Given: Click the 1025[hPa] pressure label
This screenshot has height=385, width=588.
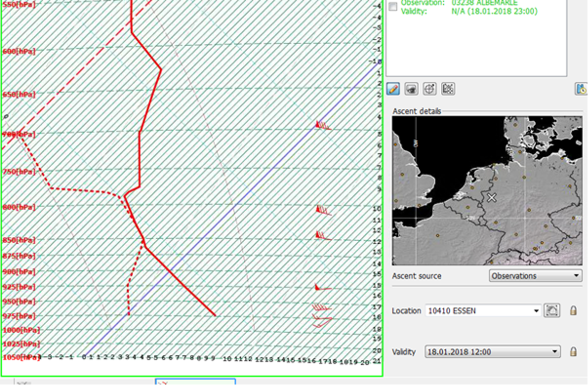Looking at the screenshot, I should (x=22, y=344).
